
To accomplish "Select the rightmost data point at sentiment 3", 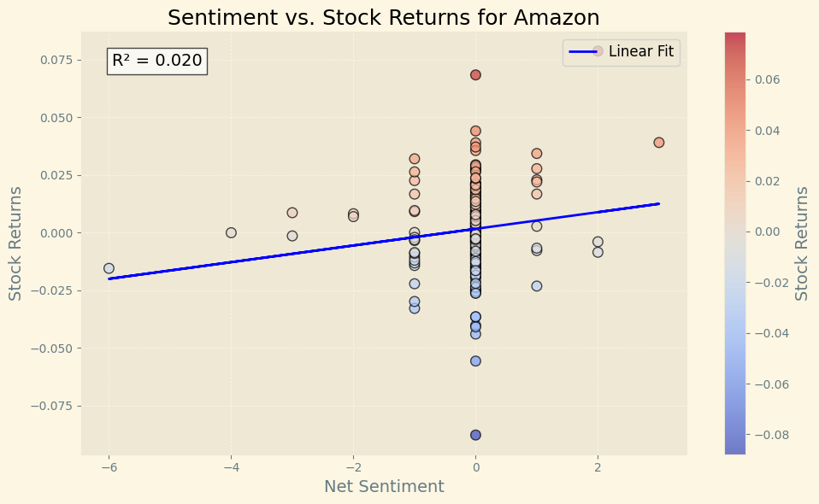I will coord(658,143).
